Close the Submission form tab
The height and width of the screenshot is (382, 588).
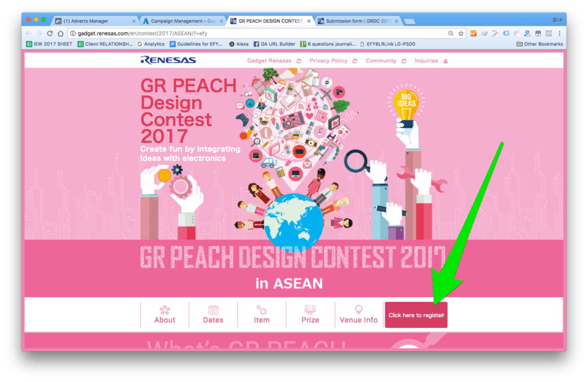[x=396, y=21]
